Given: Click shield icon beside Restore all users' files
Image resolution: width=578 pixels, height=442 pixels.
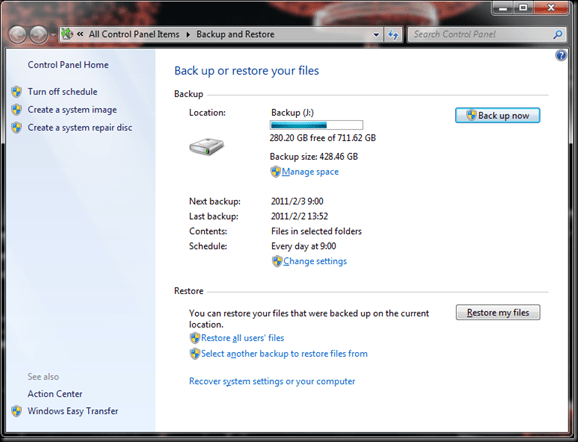Looking at the screenshot, I should [x=195, y=338].
